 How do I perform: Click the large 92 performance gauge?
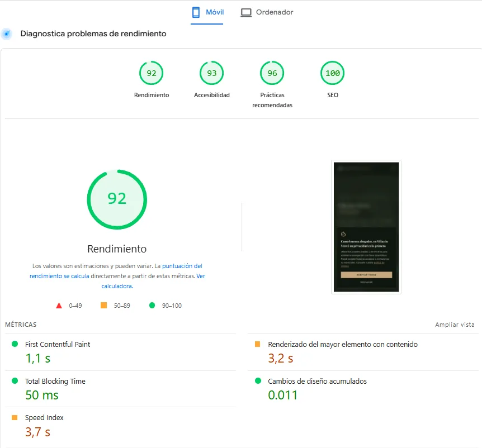pyautogui.click(x=117, y=199)
